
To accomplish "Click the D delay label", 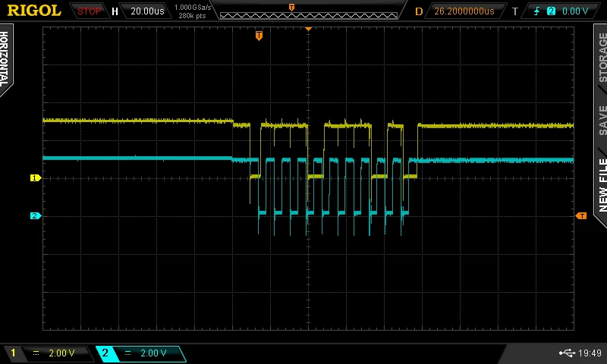I will (x=419, y=11).
